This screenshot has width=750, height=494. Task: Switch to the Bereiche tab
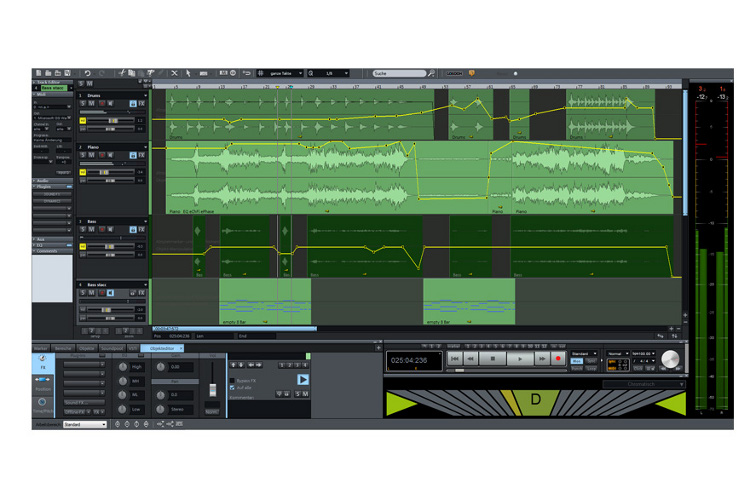pos(63,349)
